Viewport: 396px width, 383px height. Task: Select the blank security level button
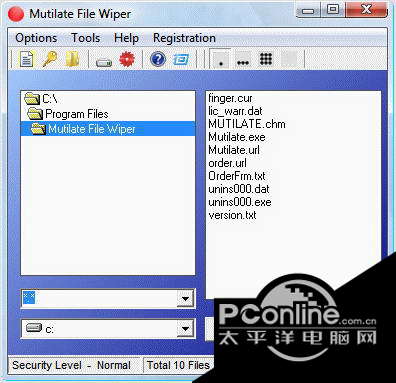(x=289, y=59)
